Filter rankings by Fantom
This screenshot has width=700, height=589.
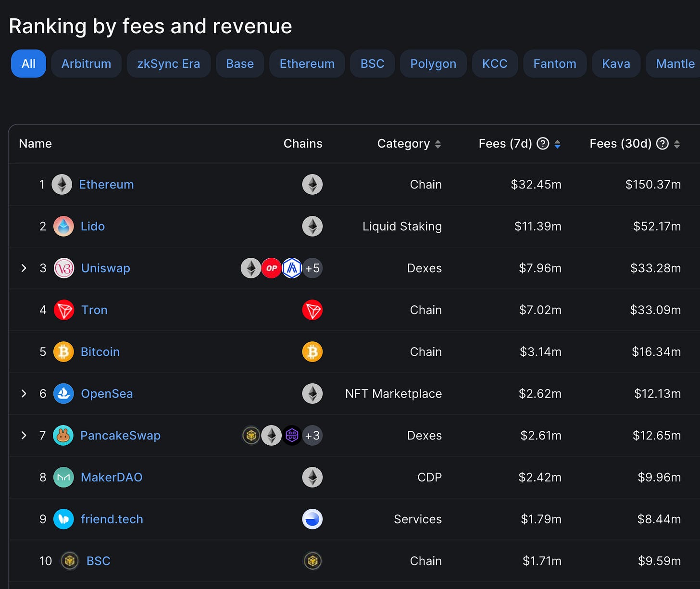tap(555, 63)
